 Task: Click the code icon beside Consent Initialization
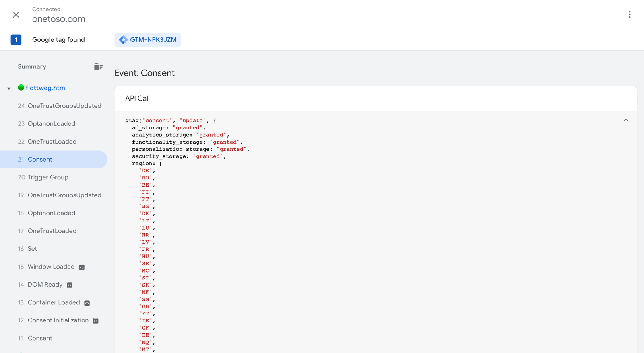pos(96,321)
